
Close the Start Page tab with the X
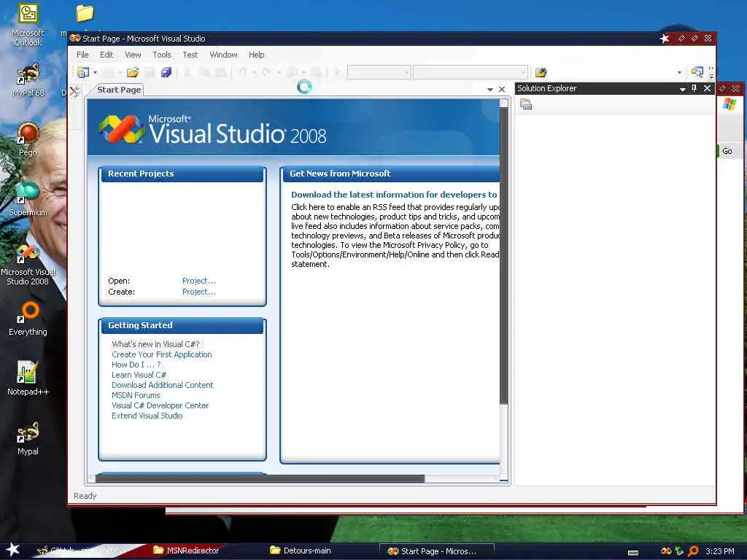502,90
